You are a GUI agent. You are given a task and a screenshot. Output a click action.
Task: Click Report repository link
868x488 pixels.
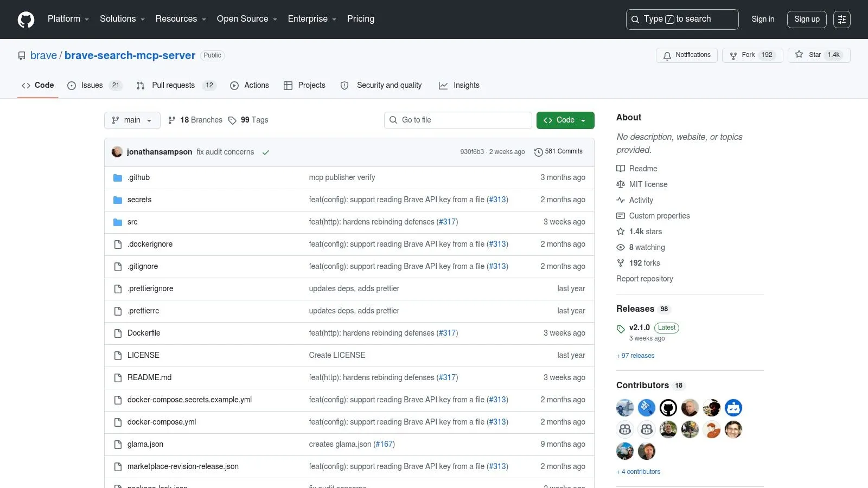(x=644, y=279)
